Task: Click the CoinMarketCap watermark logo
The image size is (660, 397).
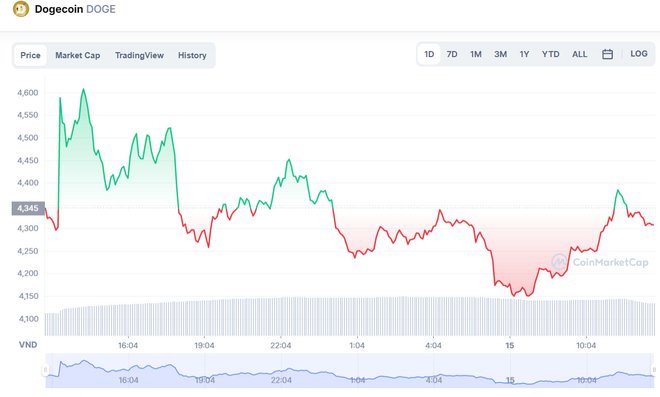Action: pyautogui.click(x=600, y=262)
